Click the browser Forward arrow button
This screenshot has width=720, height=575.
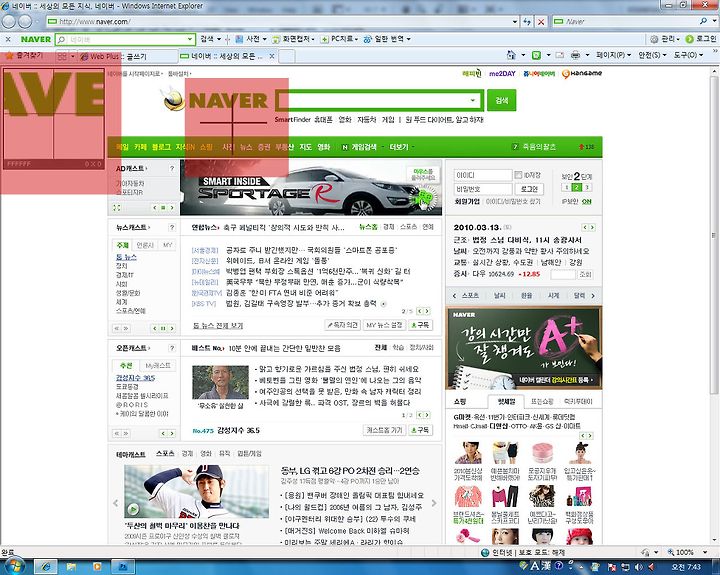click(x=25, y=21)
